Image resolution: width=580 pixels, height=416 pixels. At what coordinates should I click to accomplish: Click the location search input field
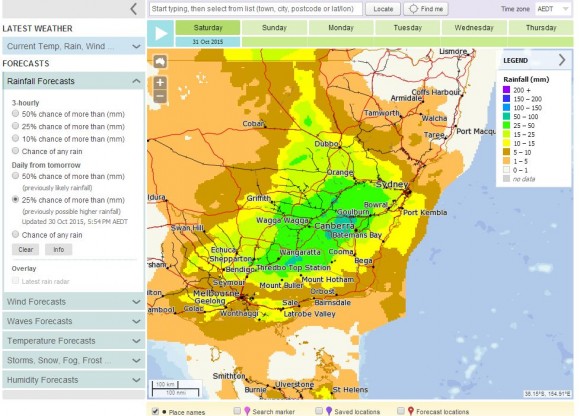click(256, 9)
